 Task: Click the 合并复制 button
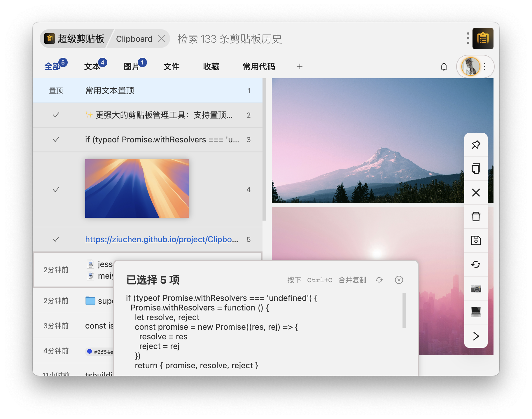point(352,280)
